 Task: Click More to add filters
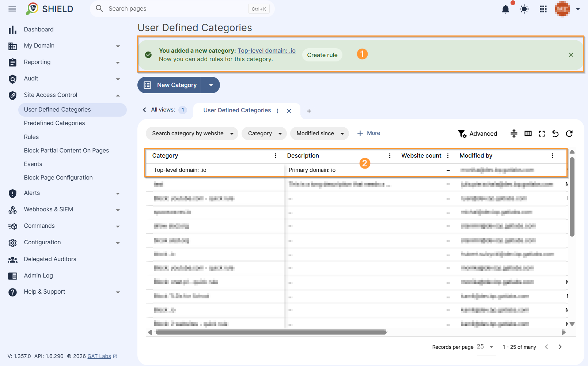(368, 133)
